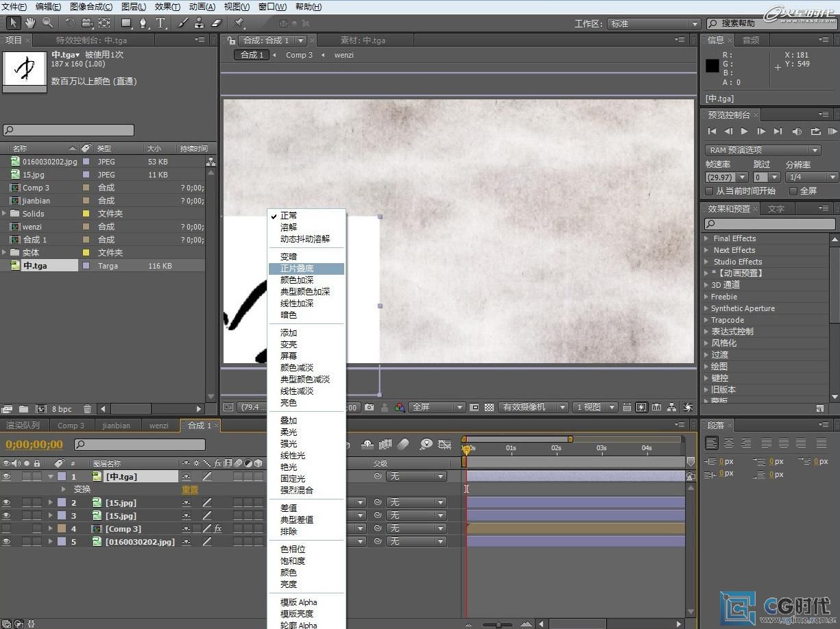This screenshot has height=629, width=840.
Task: Click the Comp 3 breadcrumb in viewer
Action: (x=299, y=55)
